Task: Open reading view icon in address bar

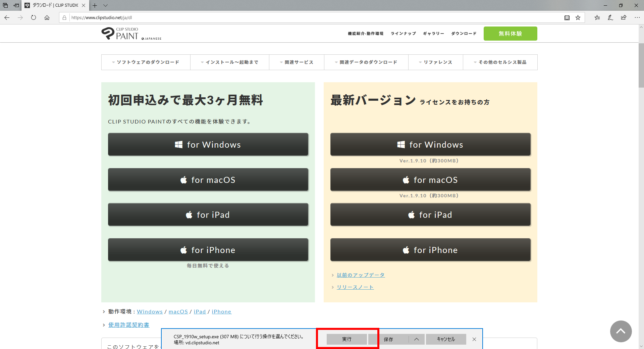Action: (567, 17)
